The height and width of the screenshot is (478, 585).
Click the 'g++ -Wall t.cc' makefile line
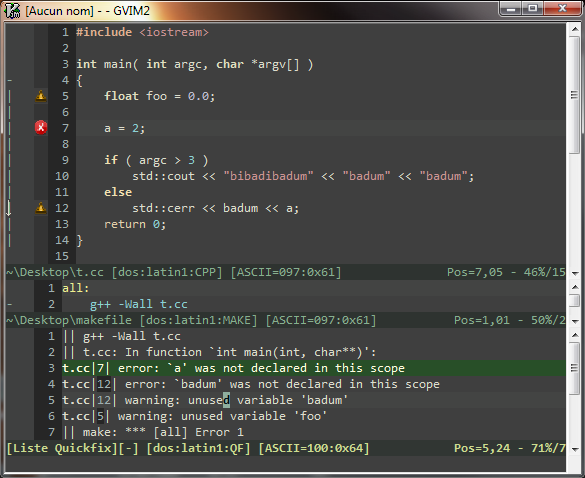[138, 304]
